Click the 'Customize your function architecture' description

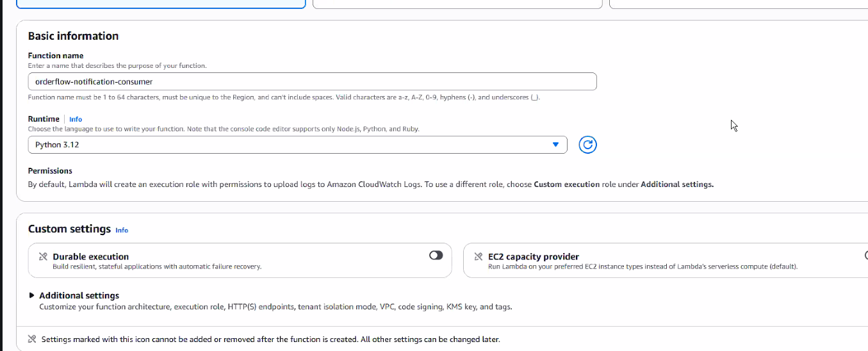tap(275, 307)
